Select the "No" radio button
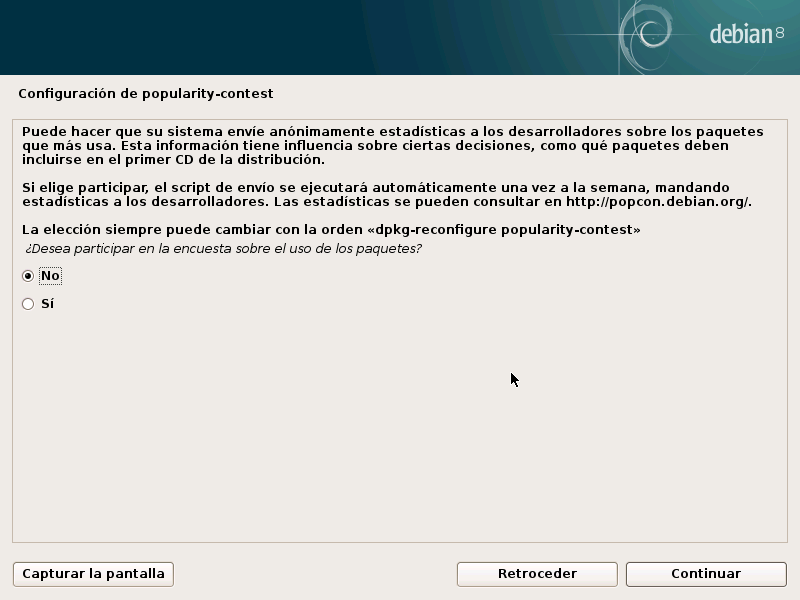The height and width of the screenshot is (600, 800). 28,276
